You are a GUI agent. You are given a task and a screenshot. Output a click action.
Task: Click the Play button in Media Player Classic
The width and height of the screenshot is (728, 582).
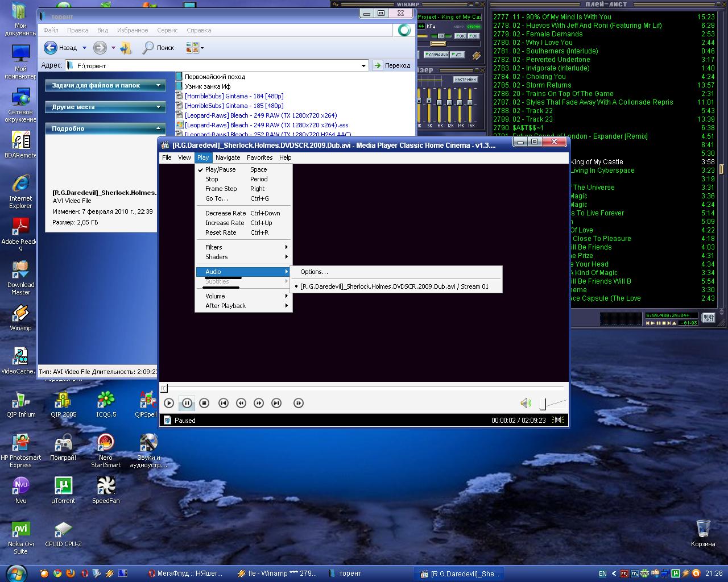tap(169, 403)
